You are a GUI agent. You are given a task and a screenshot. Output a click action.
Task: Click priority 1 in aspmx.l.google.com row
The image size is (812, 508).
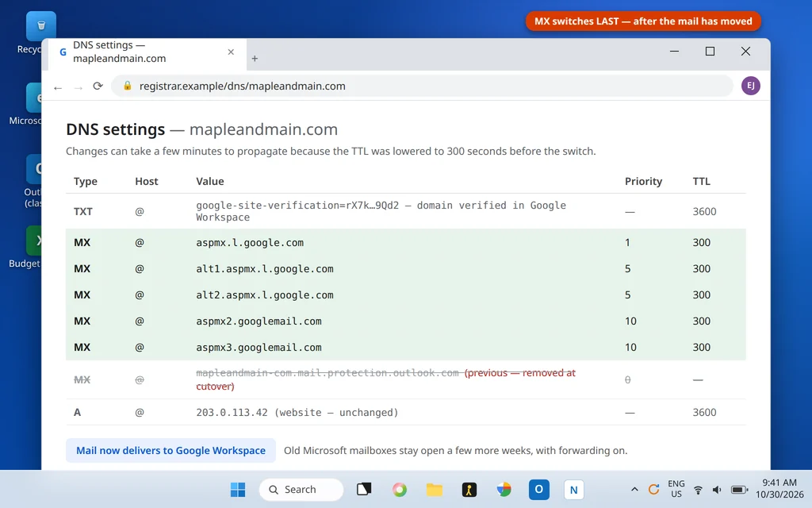(x=627, y=243)
